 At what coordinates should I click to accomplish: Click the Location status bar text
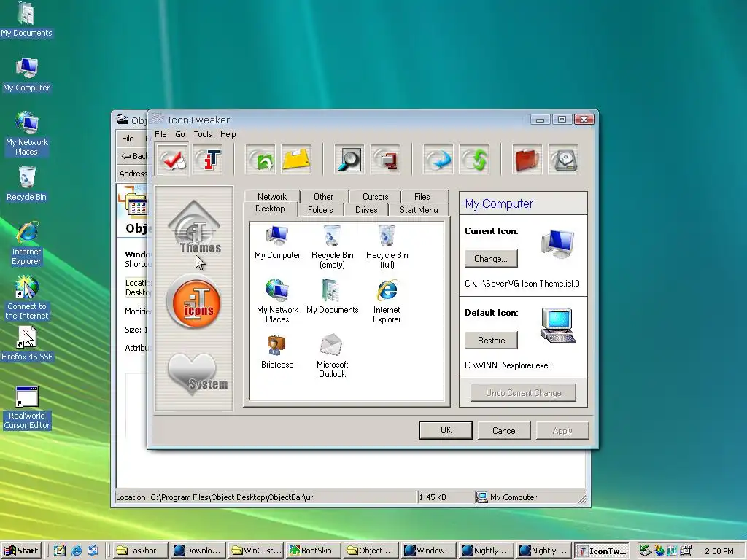click(215, 497)
